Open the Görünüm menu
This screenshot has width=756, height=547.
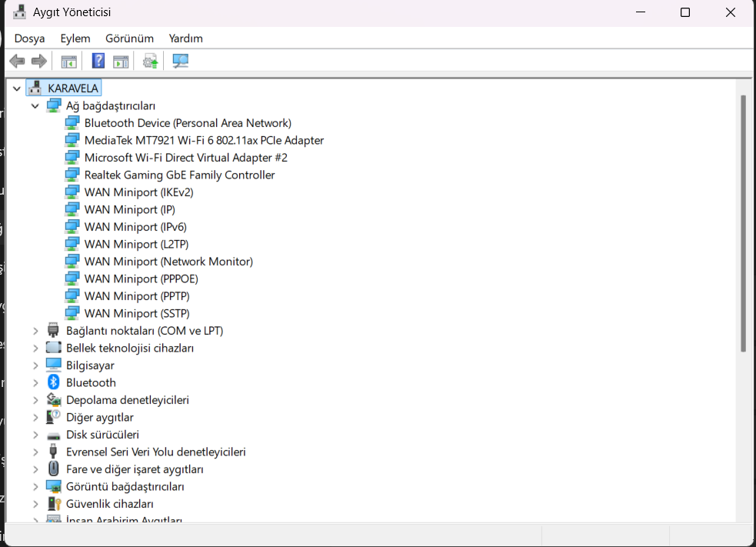point(129,38)
